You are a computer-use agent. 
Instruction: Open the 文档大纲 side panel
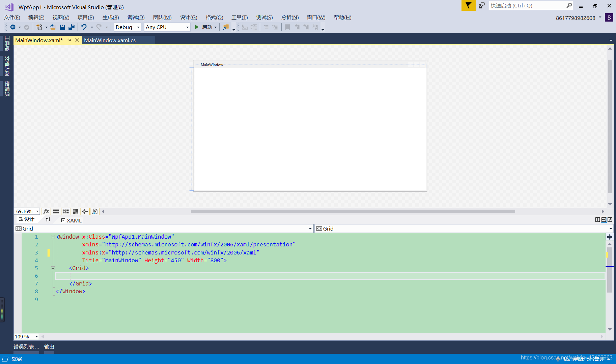(x=7, y=66)
